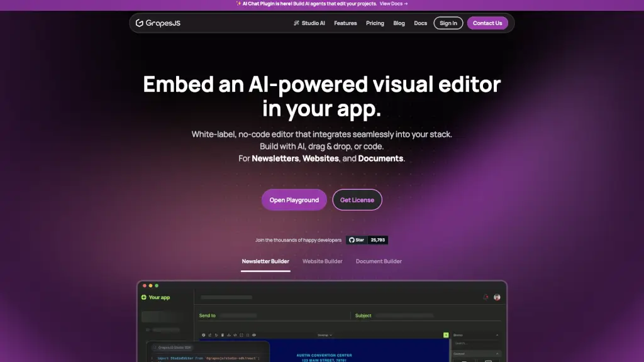Follow the View Docs banner link
Image resolution: width=644 pixels, height=362 pixels.
tap(394, 4)
